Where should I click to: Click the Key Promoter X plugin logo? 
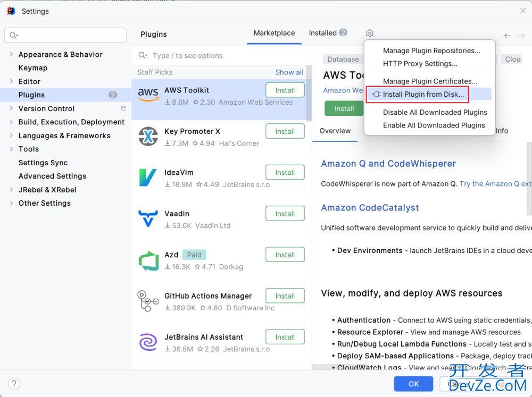click(148, 136)
